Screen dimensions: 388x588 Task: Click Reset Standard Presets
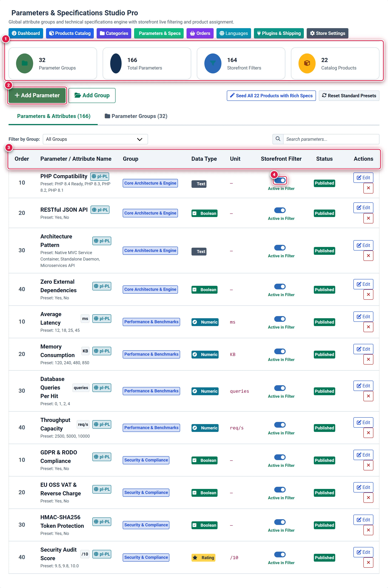pos(349,96)
